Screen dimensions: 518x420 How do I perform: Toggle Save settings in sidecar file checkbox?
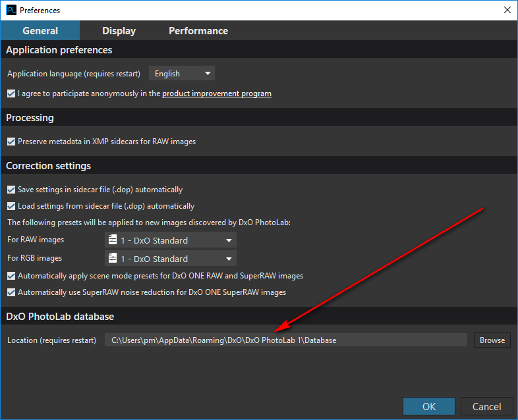pyautogui.click(x=11, y=190)
